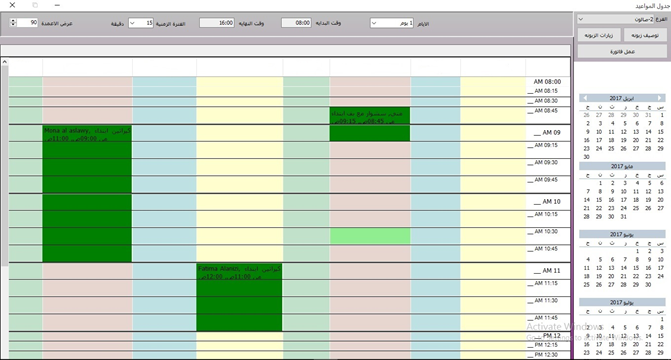
Task: Select May 6 in the calendar
Action: (x=662, y=183)
